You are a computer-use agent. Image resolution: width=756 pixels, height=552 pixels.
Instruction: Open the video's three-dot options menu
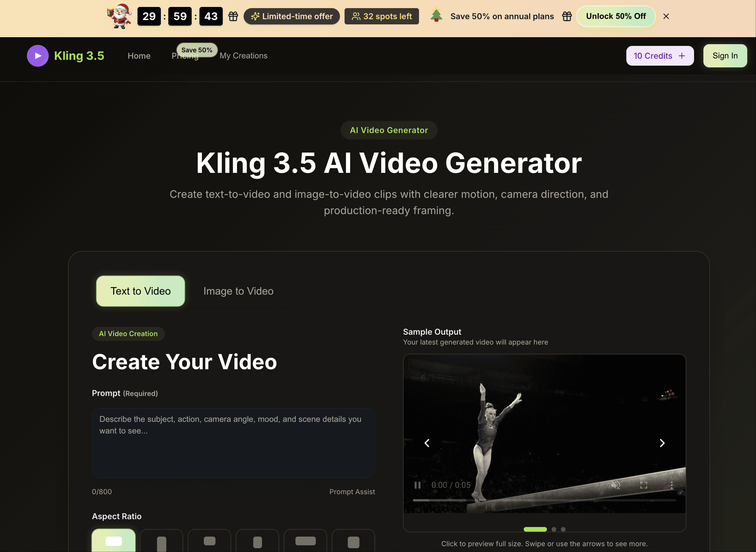[671, 485]
